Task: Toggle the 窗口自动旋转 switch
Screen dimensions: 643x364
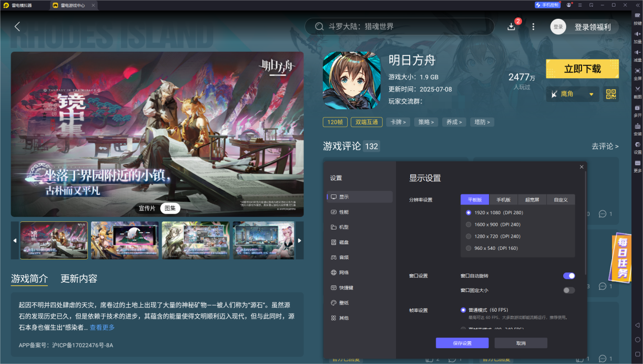Action: pos(569,276)
